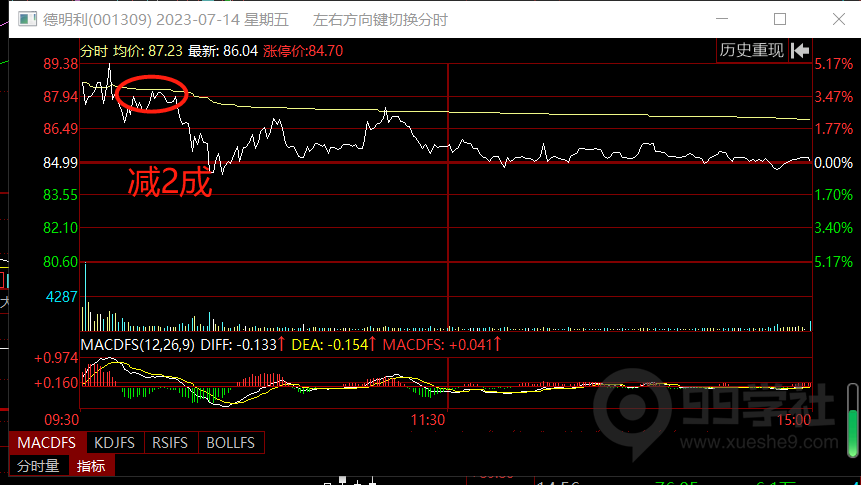The height and width of the screenshot is (485, 861).
Task: Click the 减2成 text annotation
Action: click(169, 182)
